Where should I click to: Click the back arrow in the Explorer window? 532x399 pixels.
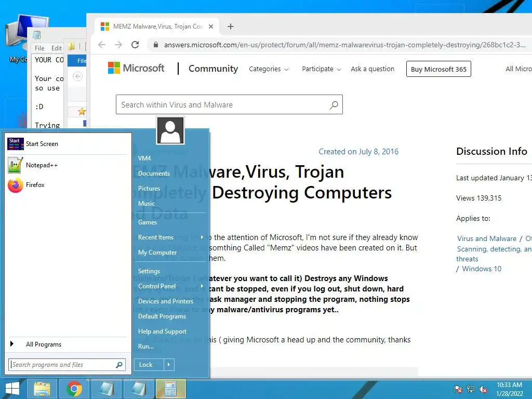click(x=78, y=76)
